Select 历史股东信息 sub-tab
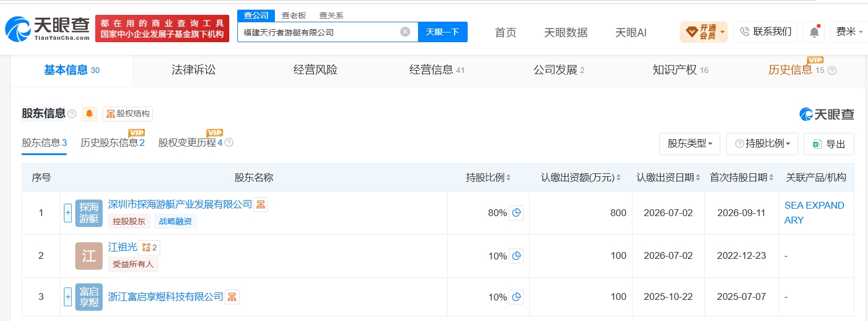The height and width of the screenshot is (321, 868). tap(112, 143)
